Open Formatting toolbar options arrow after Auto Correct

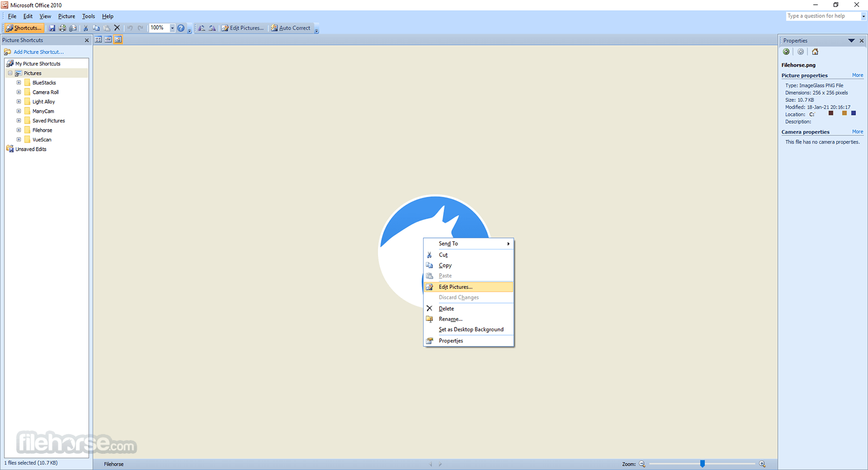pyautogui.click(x=316, y=30)
